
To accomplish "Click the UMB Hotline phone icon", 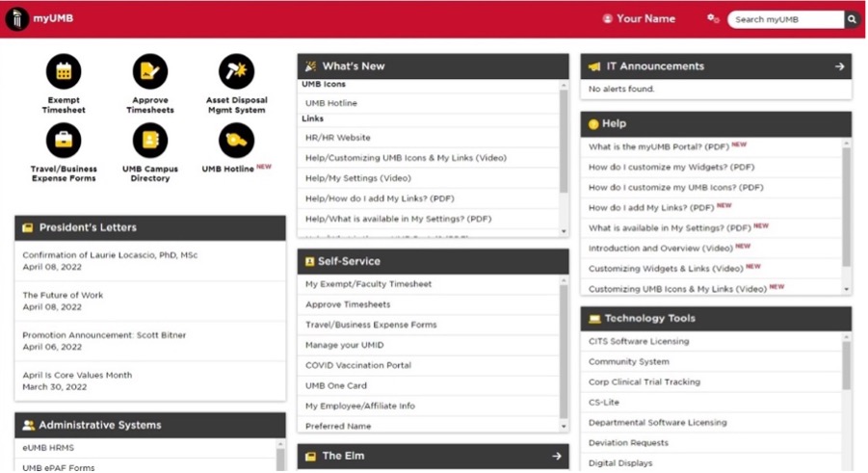I will point(236,142).
